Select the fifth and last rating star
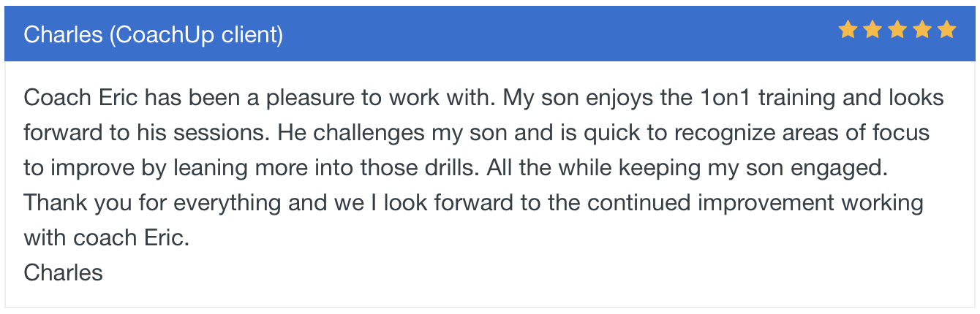This screenshot has height=314, width=980. click(x=947, y=30)
